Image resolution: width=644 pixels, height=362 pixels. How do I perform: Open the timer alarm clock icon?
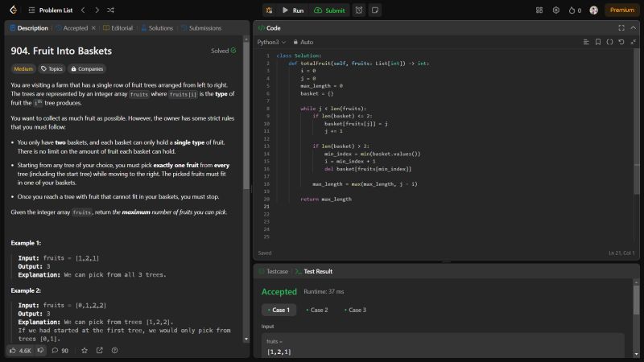pos(358,10)
